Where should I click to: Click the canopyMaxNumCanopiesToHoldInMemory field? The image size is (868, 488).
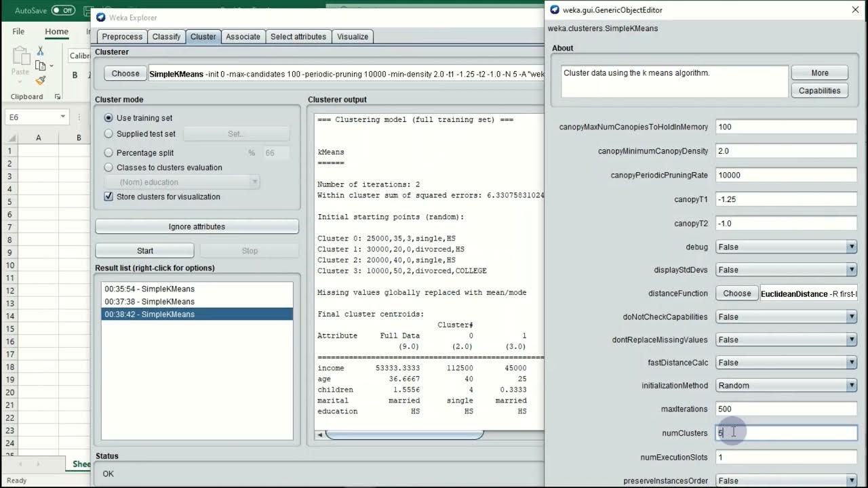tap(787, 127)
